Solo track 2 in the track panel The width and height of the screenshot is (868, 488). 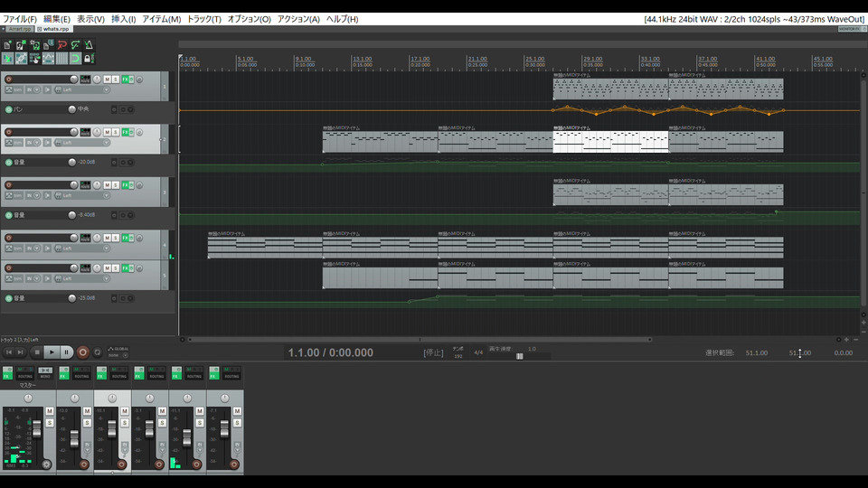[x=115, y=132]
